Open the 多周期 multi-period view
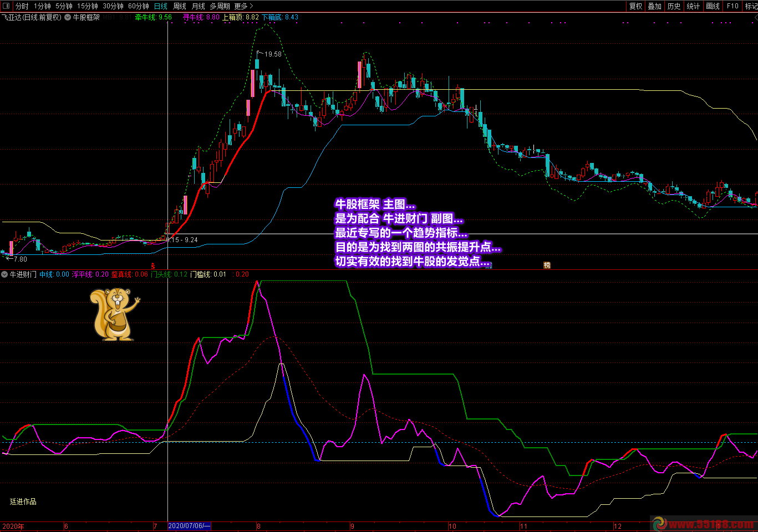758x532 pixels. 220,6
